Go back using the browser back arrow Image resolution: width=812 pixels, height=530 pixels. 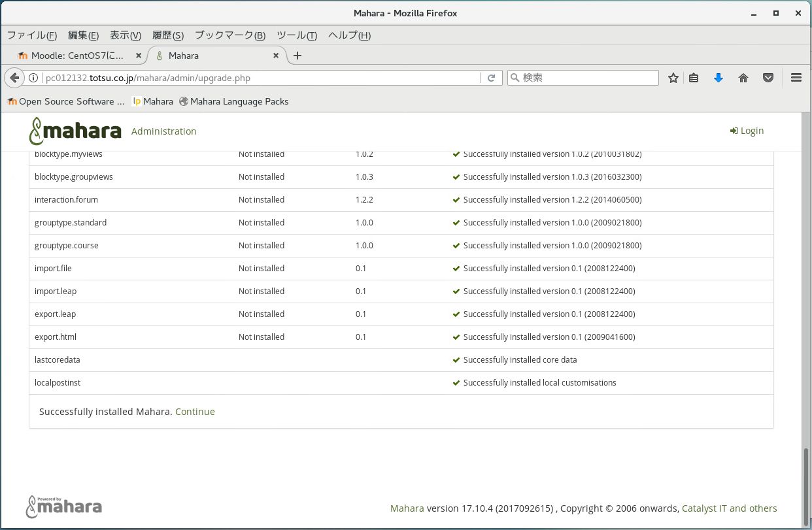click(x=14, y=78)
